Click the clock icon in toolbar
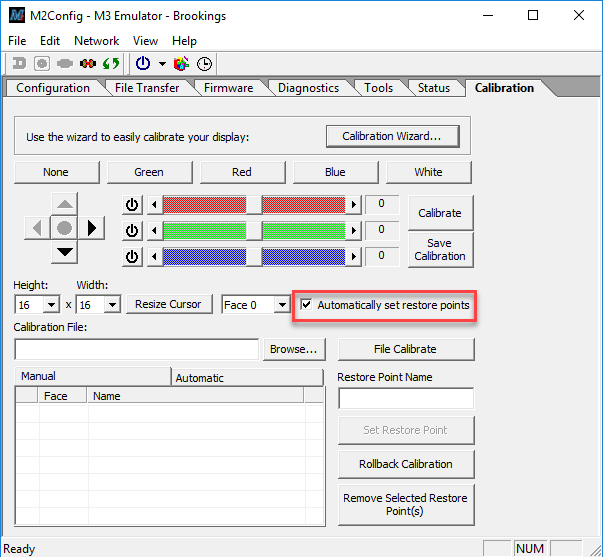The image size is (603, 557). point(204,64)
